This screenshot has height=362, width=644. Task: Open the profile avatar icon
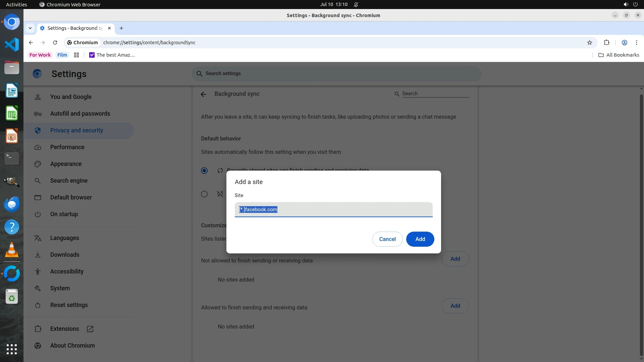(624, 43)
